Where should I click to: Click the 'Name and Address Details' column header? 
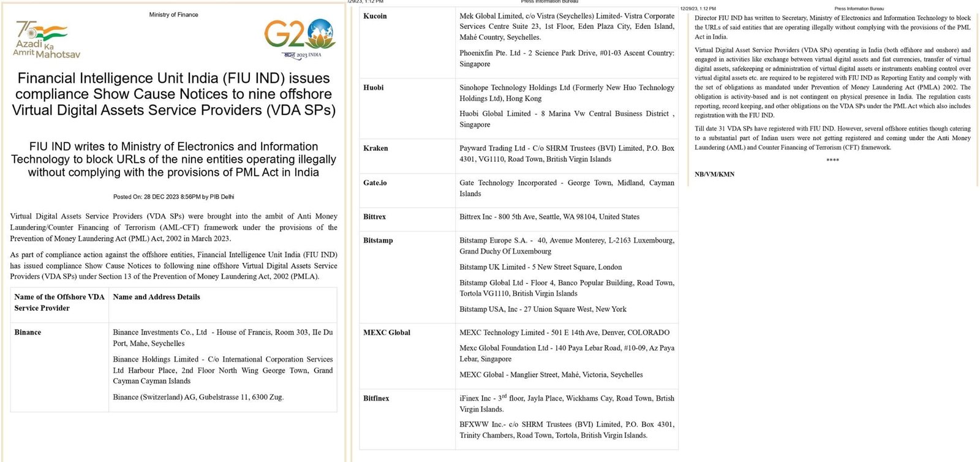click(x=156, y=297)
